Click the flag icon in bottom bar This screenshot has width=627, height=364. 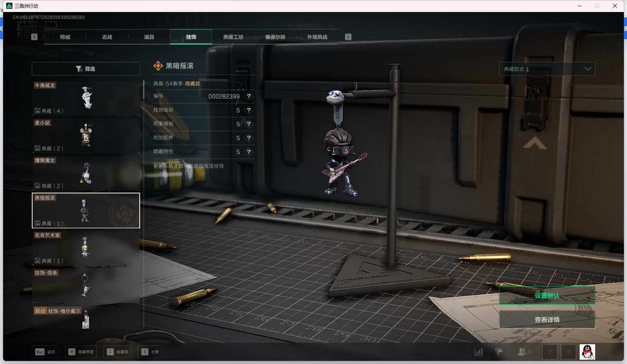tap(499, 352)
